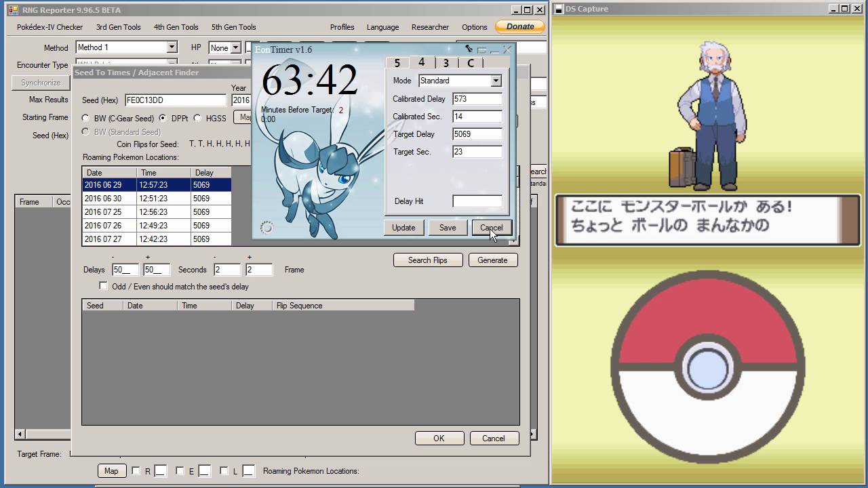The image size is (868, 488).
Task: Select the DPPt radio button
Action: tap(163, 118)
